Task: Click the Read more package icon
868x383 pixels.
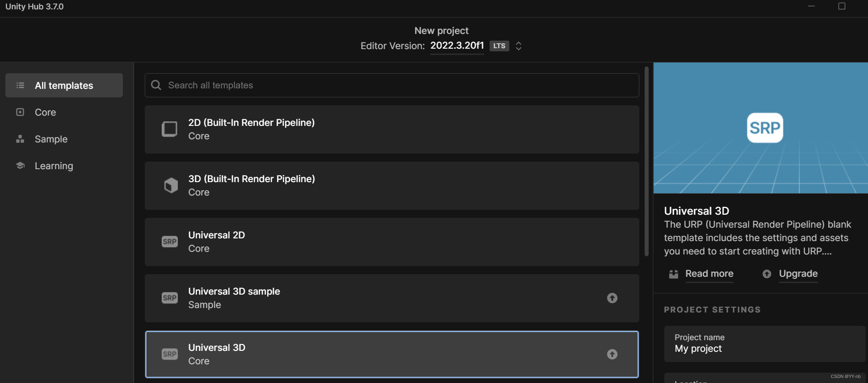Action: (674, 274)
